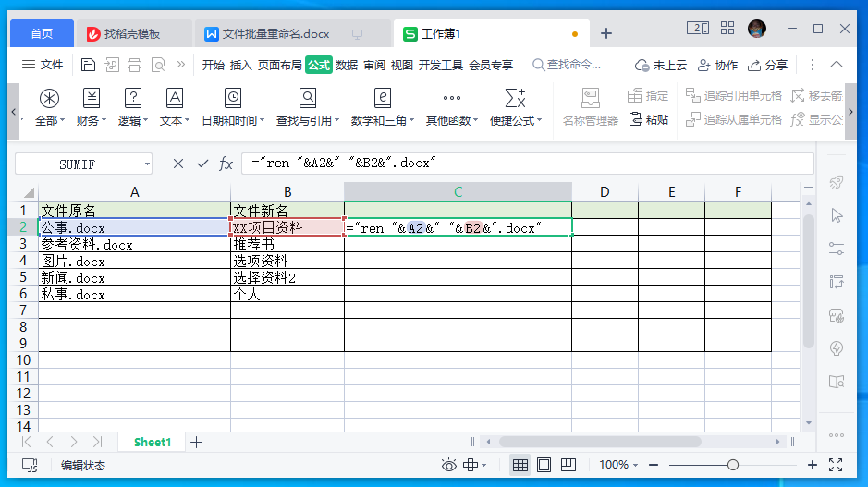
Task: Confirm formula with checkmark icon
Action: click(x=202, y=164)
